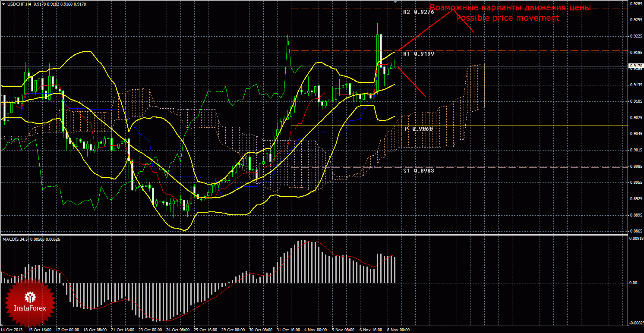Screen dimensions: 644x333
Task: Click the P 0.9060 pivot label
Action: pyautogui.click(x=419, y=129)
